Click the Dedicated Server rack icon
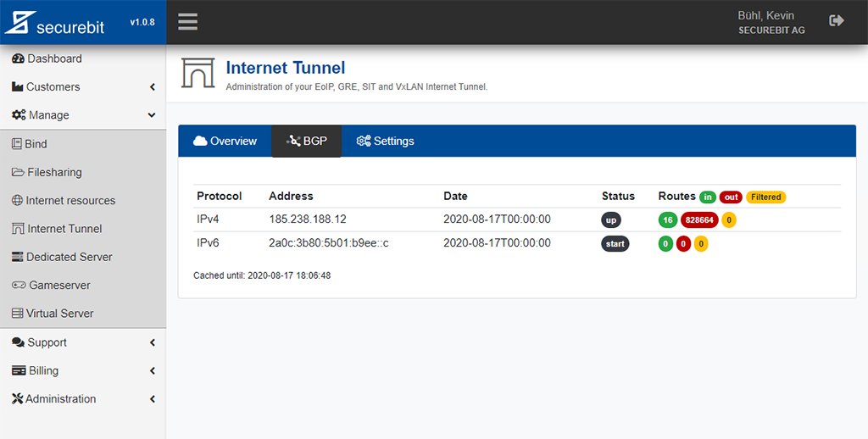This screenshot has width=868, height=439. coord(18,257)
